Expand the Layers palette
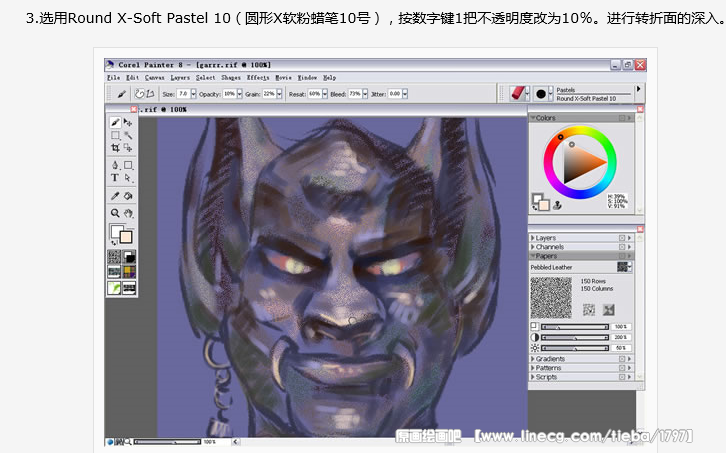Screen dimensions: 726x453 532,238
